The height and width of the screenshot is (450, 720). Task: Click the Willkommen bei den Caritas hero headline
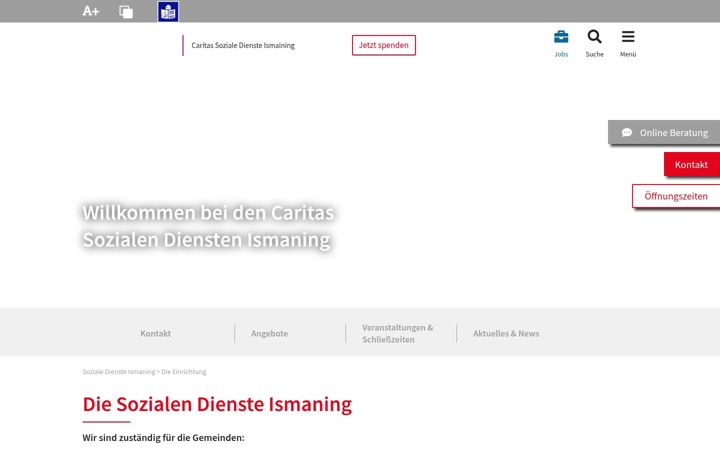pos(208,226)
